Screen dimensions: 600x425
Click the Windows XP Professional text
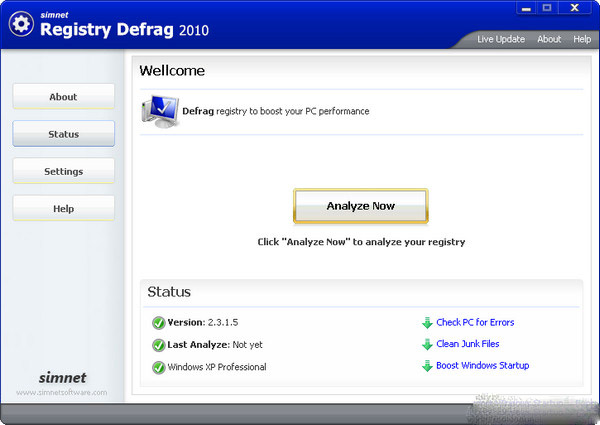click(217, 367)
